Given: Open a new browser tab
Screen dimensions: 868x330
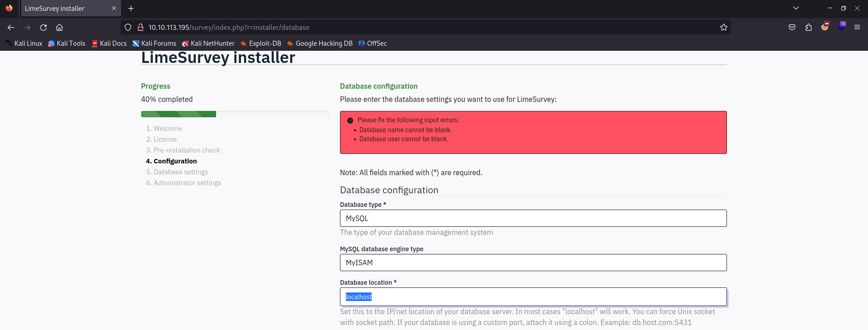Looking at the screenshot, I should 131,9.
